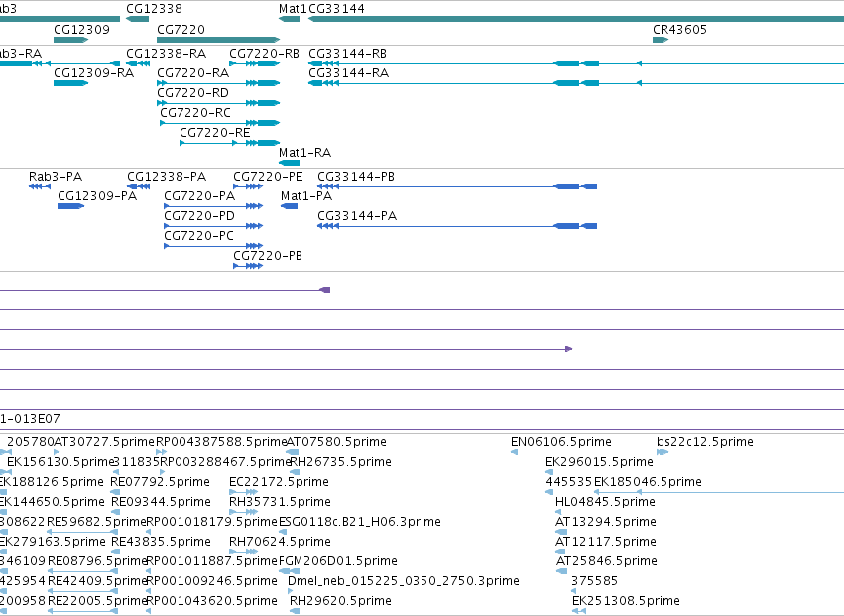Click the CR43605 gene arrow glyph

661,40
